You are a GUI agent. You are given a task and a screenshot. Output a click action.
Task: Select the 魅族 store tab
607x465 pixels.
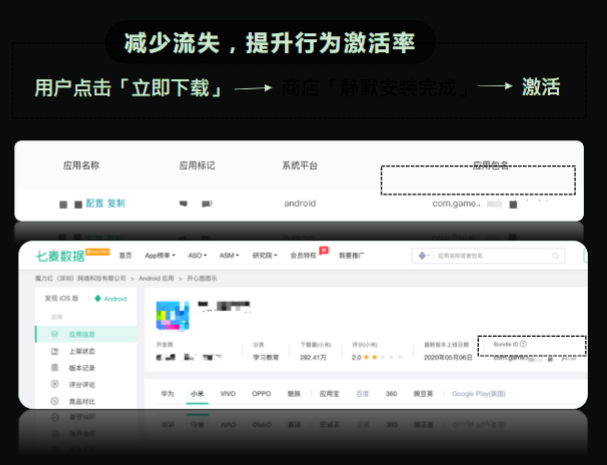click(294, 394)
